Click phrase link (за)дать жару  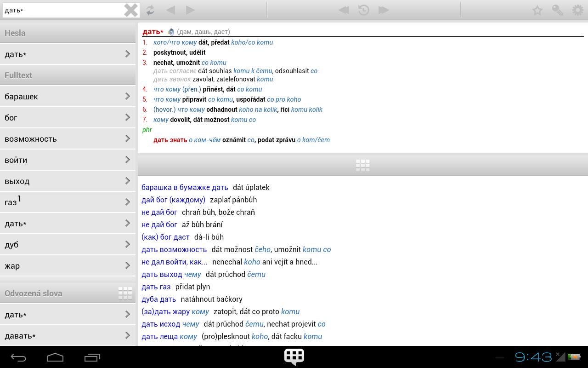point(165,311)
